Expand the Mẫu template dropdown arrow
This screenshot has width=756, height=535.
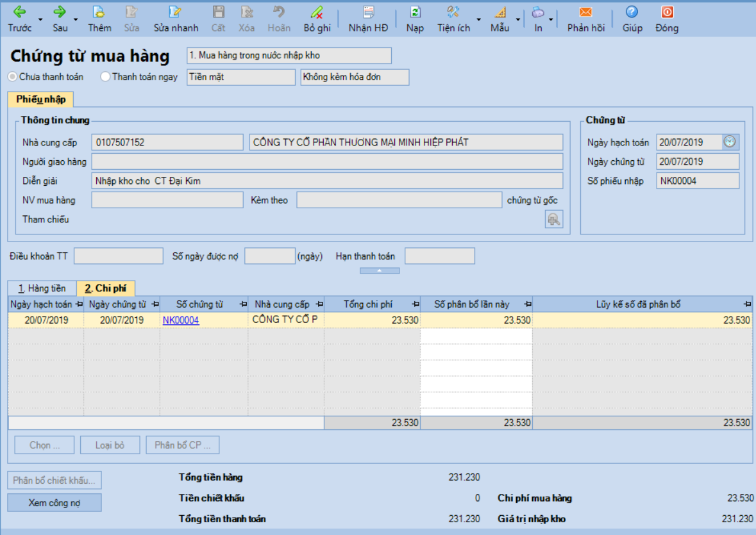[x=517, y=19]
